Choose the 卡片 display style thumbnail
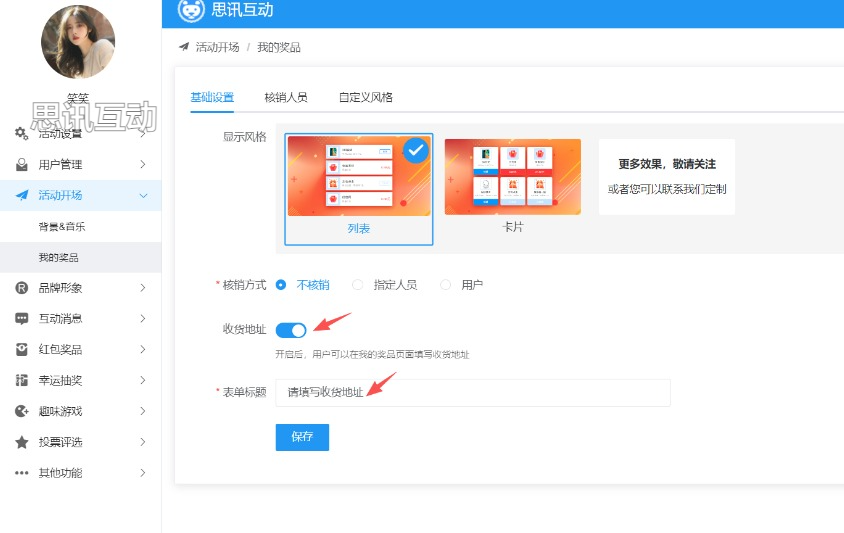The width and height of the screenshot is (844, 533). pos(512,177)
